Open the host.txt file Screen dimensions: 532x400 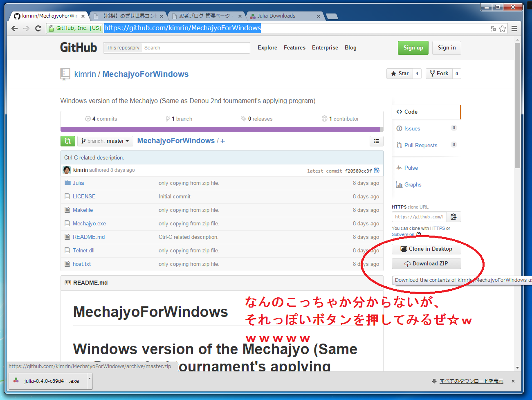pyautogui.click(x=82, y=264)
